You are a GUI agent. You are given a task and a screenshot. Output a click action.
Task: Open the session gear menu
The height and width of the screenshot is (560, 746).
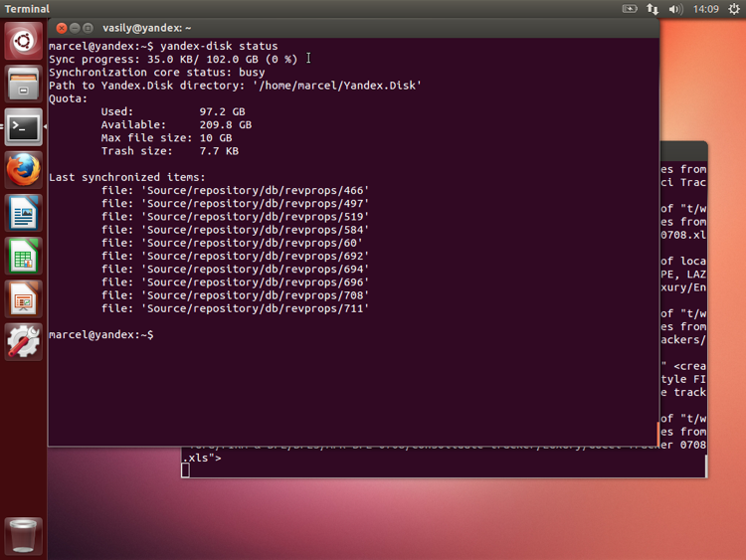pos(734,9)
